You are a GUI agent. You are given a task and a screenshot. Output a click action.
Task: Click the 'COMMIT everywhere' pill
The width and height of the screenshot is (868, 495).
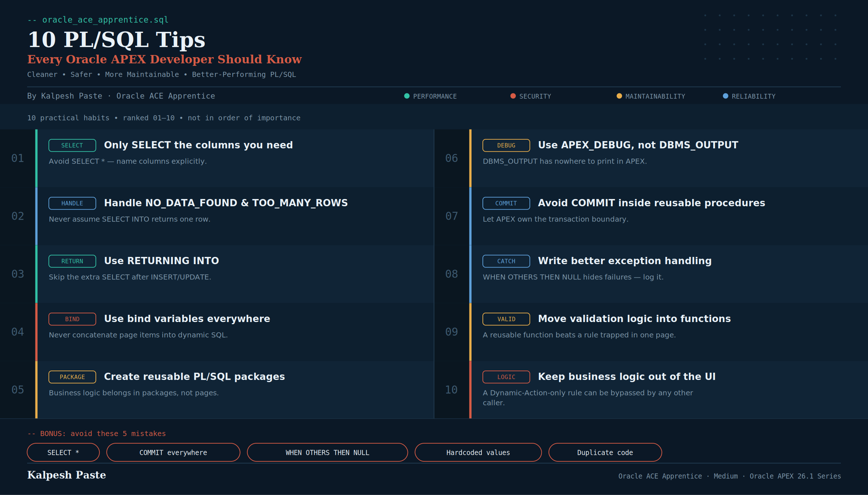[173, 452]
